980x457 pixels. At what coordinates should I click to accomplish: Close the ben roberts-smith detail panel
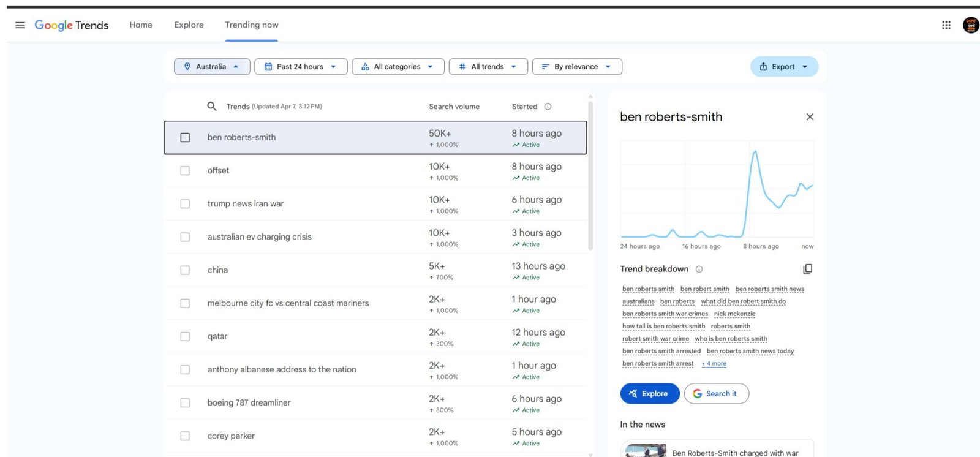[810, 117]
